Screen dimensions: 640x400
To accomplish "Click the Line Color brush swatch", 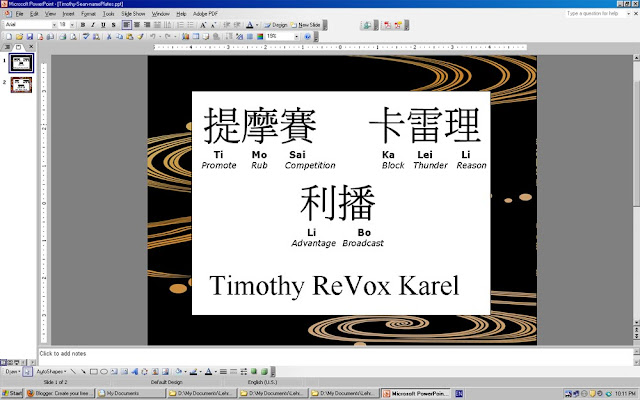I will point(193,371).
